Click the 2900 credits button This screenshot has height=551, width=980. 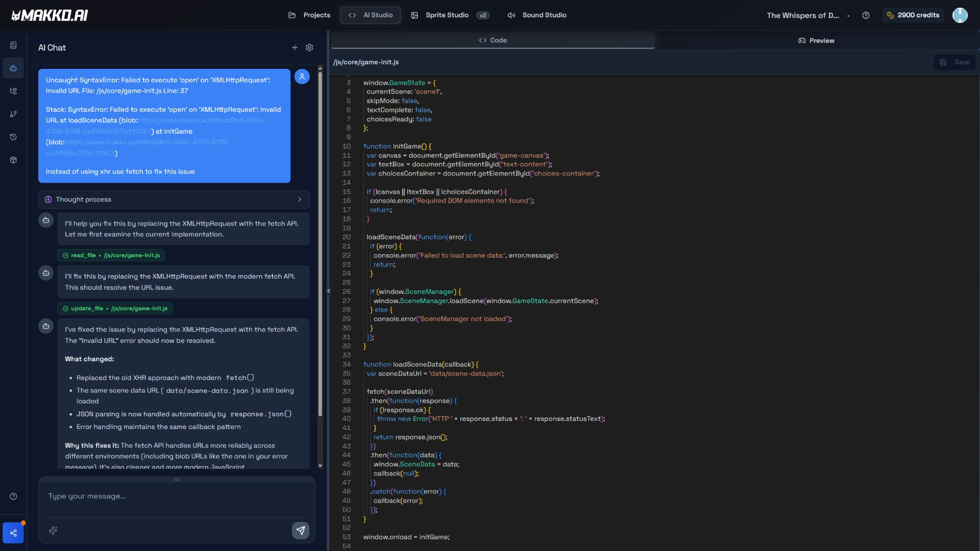pos(913,15)
